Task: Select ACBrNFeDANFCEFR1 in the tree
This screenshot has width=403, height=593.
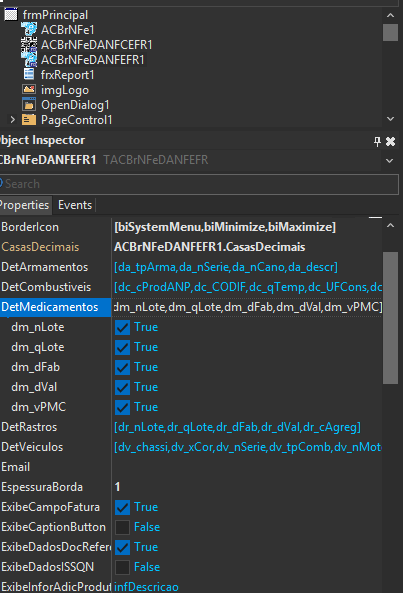Action: click(96, 45)
